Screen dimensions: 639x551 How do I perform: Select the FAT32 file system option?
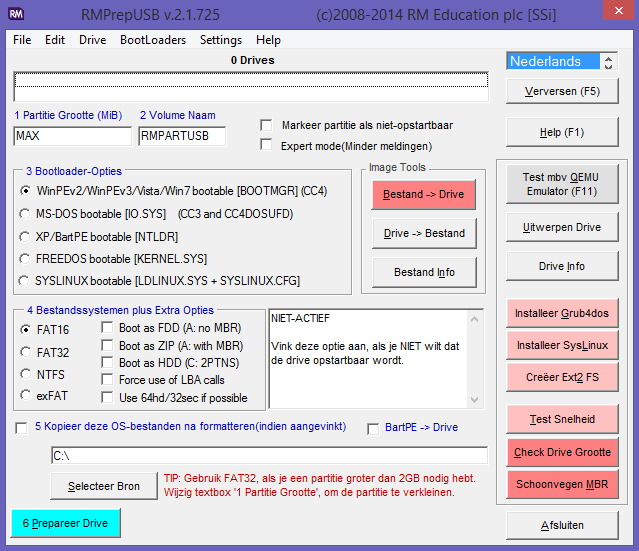27,351
